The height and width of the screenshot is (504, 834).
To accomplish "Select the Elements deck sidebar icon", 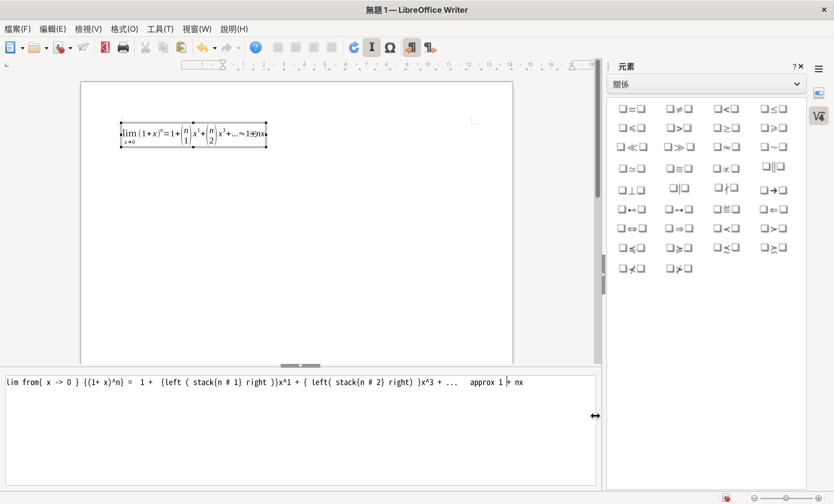I will (819, 116).
